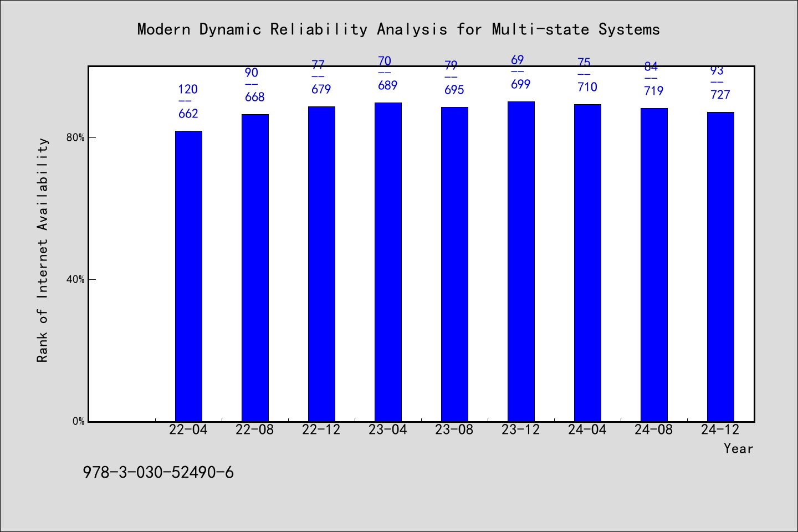798x532 pixels.
Task: Click the 80% y-axis tick label
Action: coord(75,137)
